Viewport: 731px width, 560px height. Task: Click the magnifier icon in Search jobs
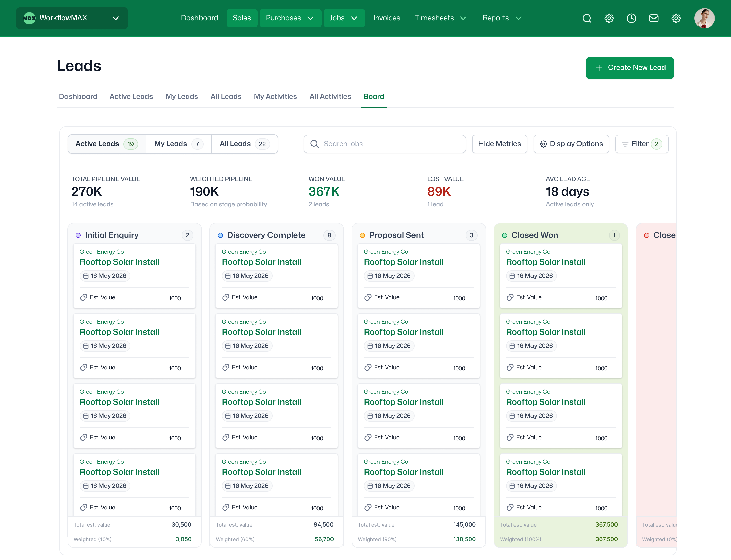coord(314,144)
